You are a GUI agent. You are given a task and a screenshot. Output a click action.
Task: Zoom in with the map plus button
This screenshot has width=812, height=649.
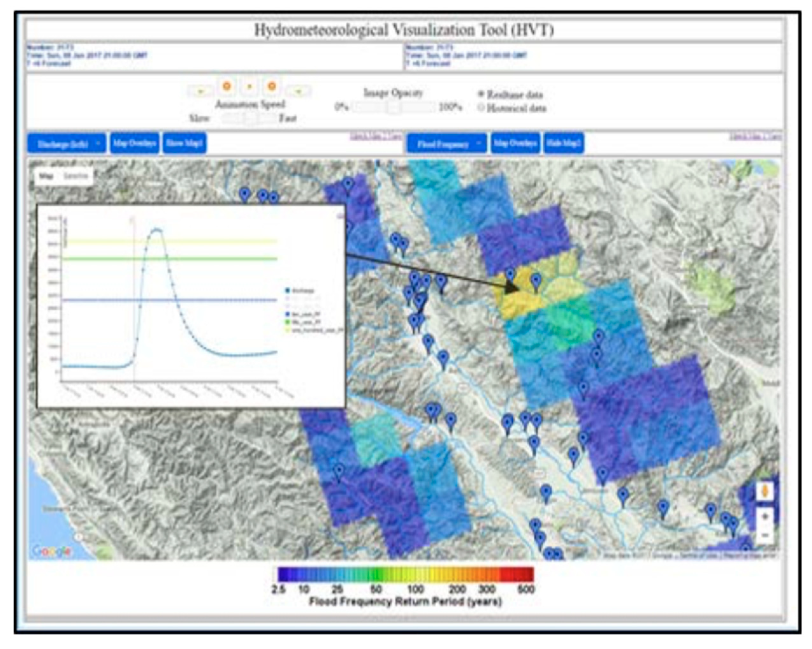point(765,517)
